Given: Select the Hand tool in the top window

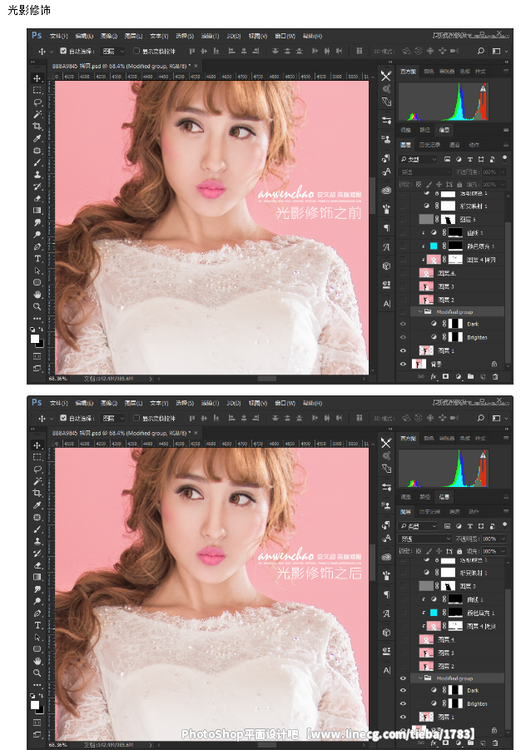Looking at the screenshot, I should [x=37, y=295].
